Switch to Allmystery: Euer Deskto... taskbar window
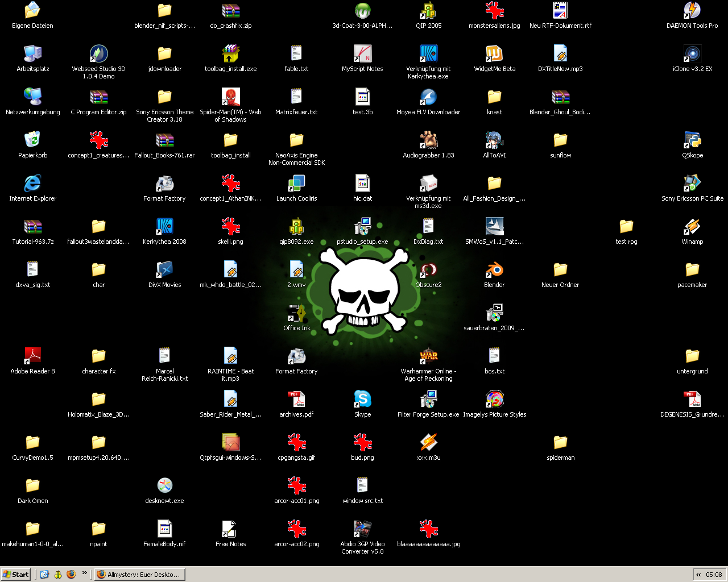Screen dimensions: 728x582 pyautogui.click(x=139, y=575)
